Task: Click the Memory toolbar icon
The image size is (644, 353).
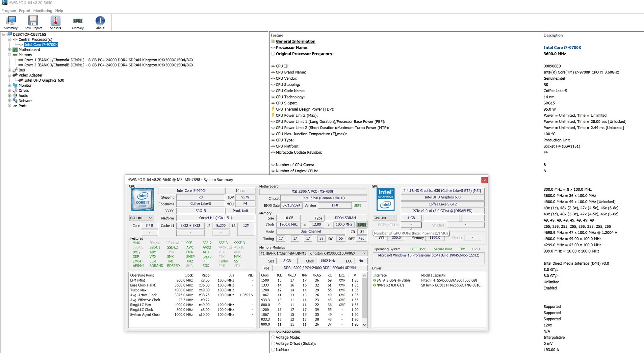Action: (78, 21)
